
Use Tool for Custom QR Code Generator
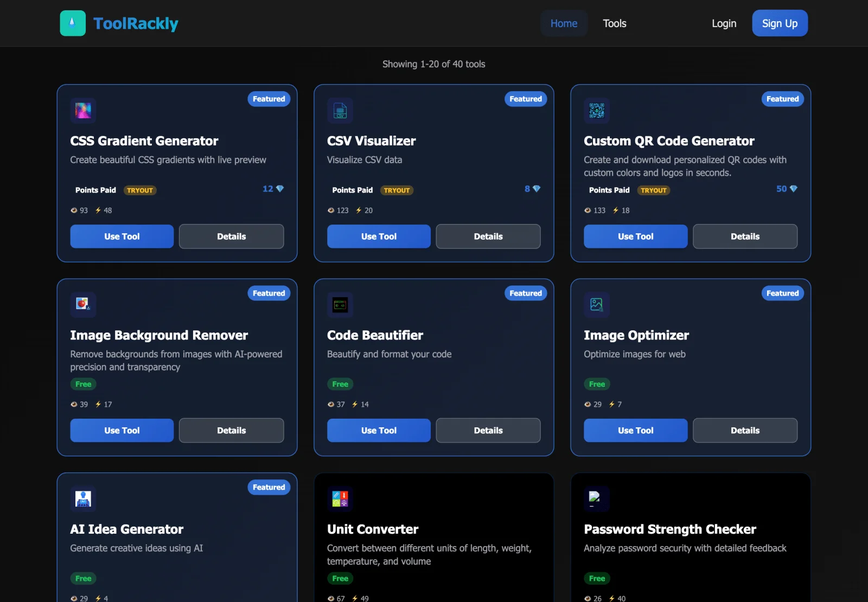pyautogui.click(x=636, y=236)
